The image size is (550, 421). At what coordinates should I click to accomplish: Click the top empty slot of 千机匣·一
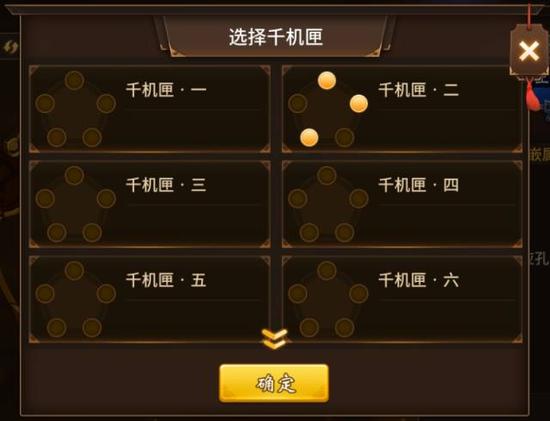74,80
